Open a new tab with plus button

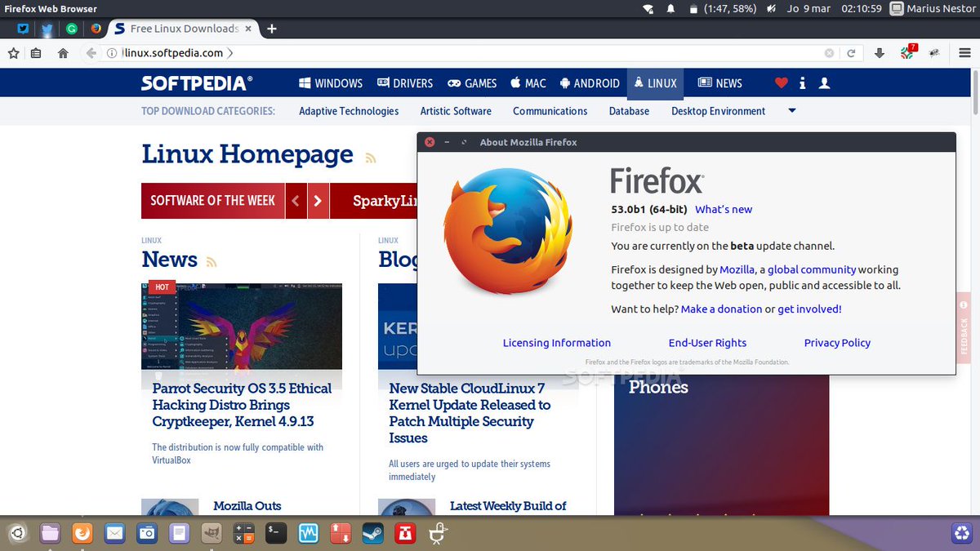pos(272,29)
